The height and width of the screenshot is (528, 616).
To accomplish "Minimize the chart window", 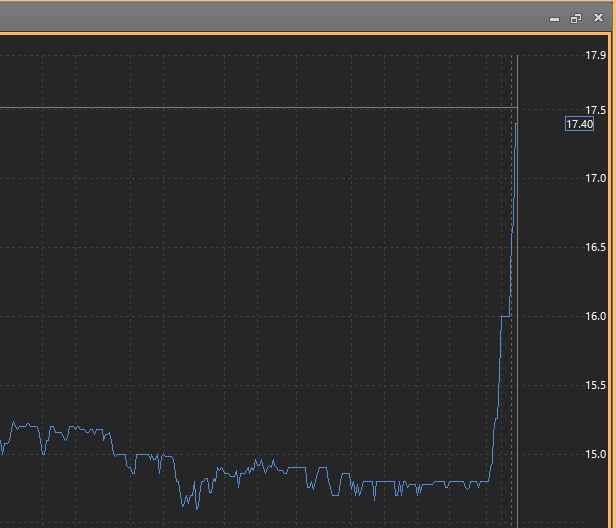I will click(x=554, y=18).
